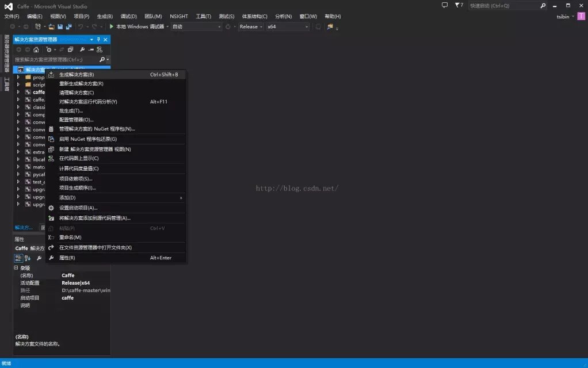Image resolution: width=588 pixels, height=368 pixels.
Task: Click the Home icon in Solution Explorer toolbar
Action: 36,49
